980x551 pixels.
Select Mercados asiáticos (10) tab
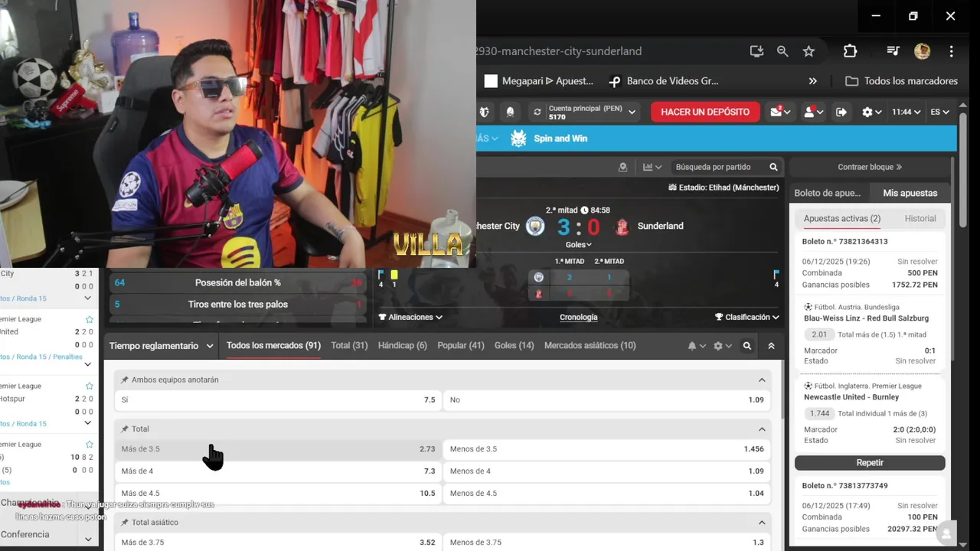pyautogui.click(x=590, y=346)
